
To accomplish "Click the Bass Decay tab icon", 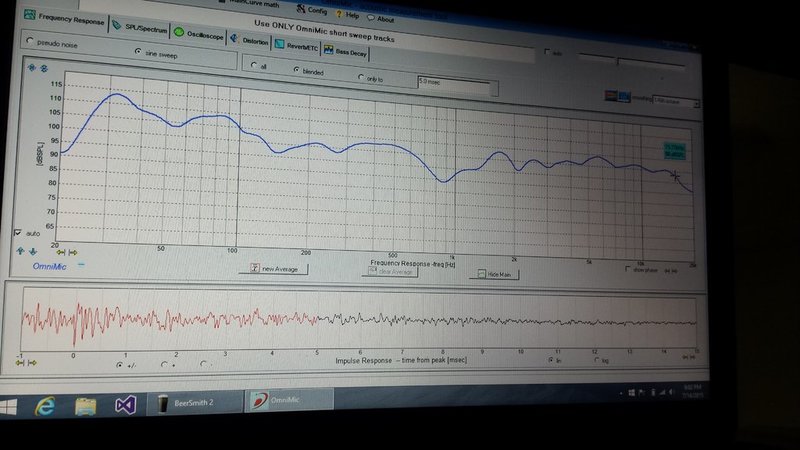I will click(x=328, y=50).
